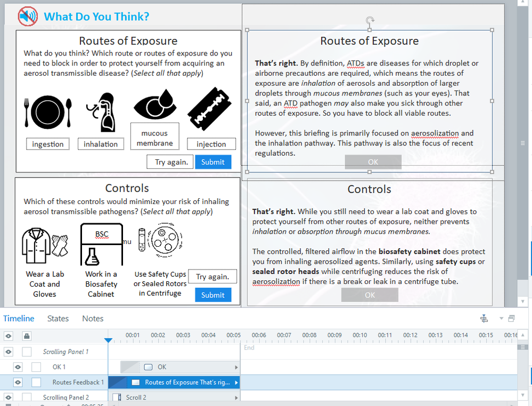Select Use Safety Cups or Sealed Rotors text
This screenshot has width=532, height=406.
tap(160, 283)
